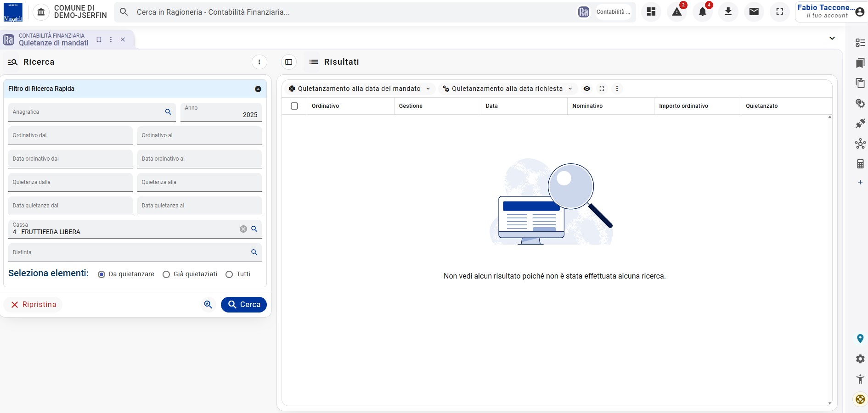
Task: Open the downloads icon
Action: pyautogui.click(x=728, y=12)
